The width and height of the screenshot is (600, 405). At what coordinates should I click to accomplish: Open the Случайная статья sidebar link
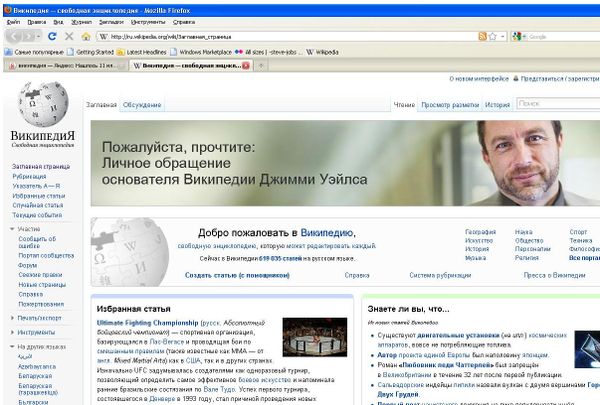click(x=38, y=206)
